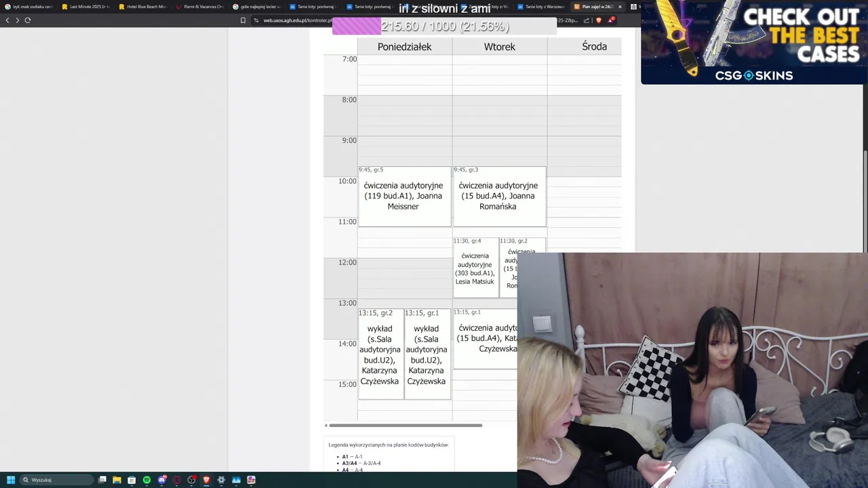
Task: Switch to 'Tanie loty z Warszawa' tab
Action: point(540,7)
